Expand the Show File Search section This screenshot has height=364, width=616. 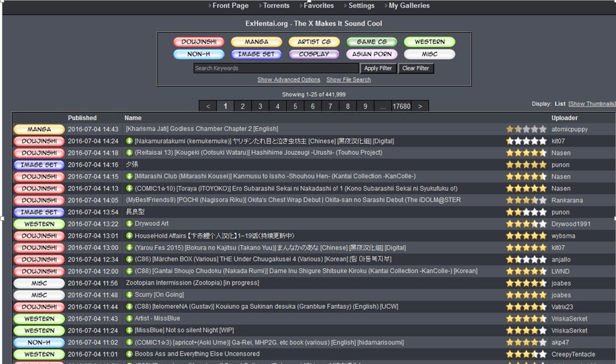348,80
